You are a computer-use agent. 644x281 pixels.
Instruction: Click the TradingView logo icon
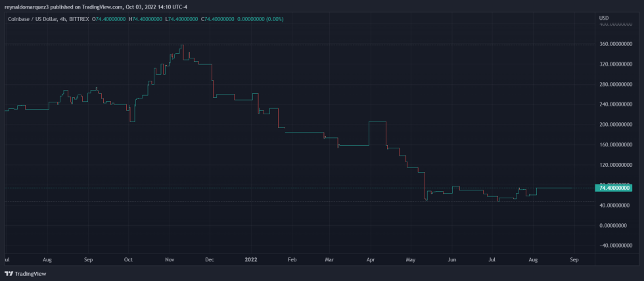pos(9,273)
